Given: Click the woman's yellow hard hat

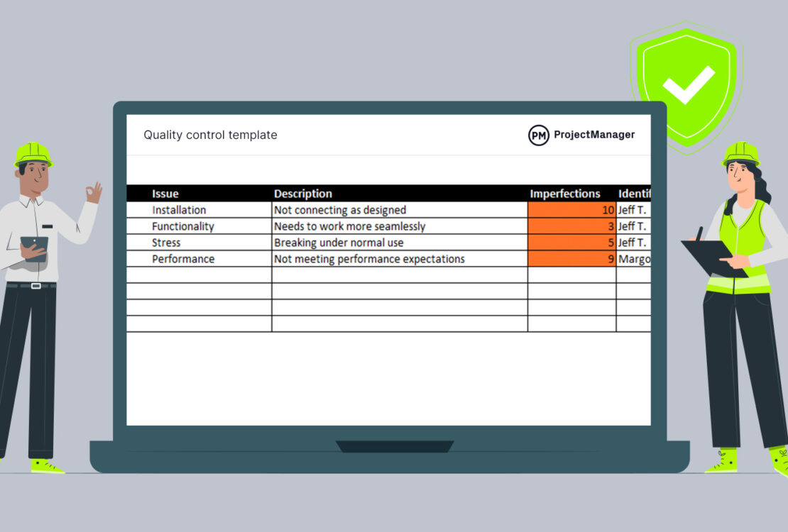Looking at the screenshot, I should pyautogui.click(x=740, y=153).
